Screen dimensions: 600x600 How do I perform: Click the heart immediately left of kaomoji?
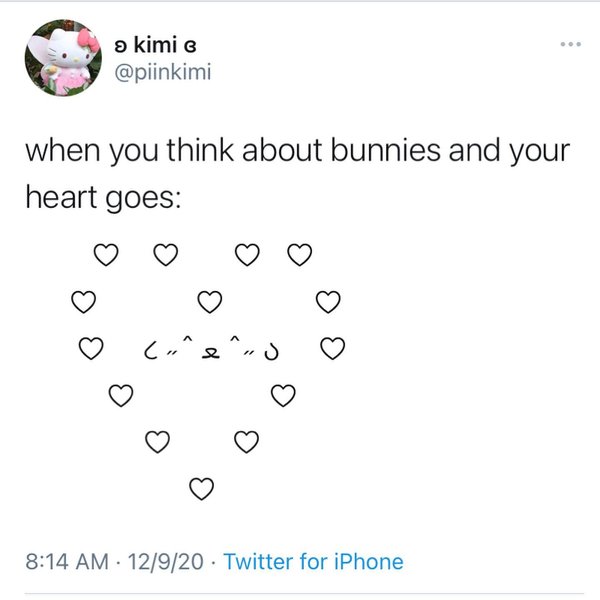(x=92, y=348)
